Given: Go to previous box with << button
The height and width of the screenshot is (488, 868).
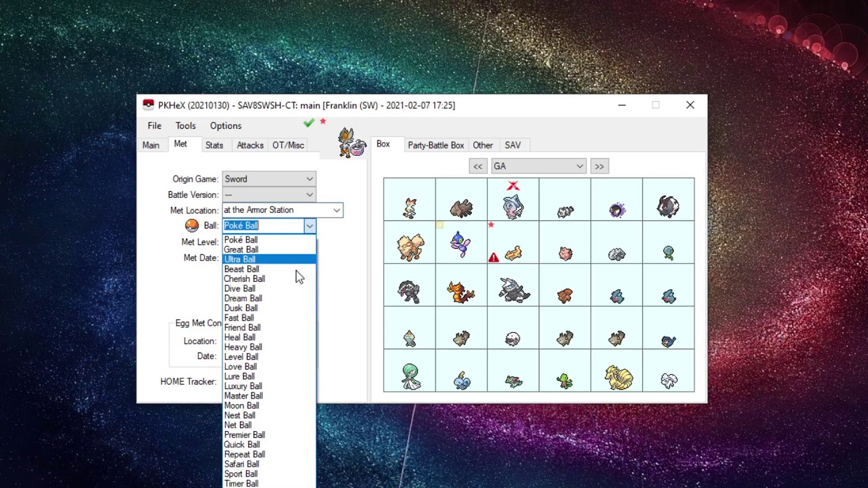Looking at the screenshot, I should point(478,166).
